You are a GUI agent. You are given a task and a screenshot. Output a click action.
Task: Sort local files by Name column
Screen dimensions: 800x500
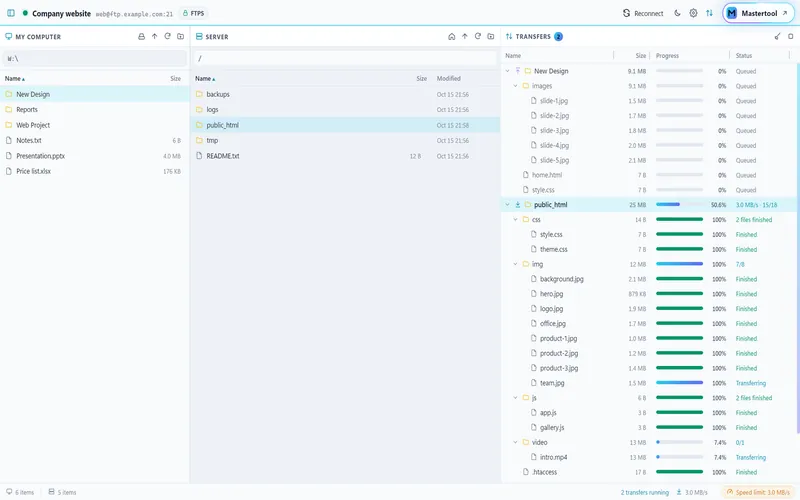[x=15, y=79]
